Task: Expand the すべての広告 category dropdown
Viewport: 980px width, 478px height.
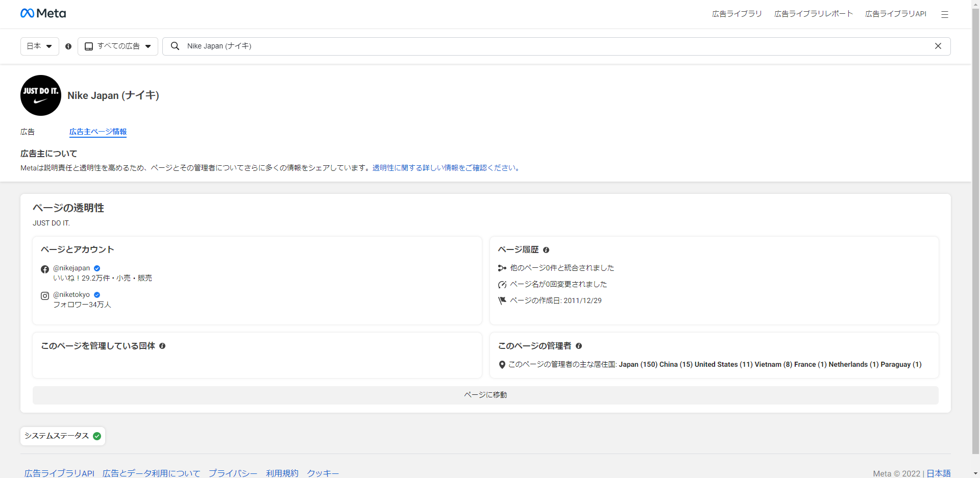Action: [118, 46]
